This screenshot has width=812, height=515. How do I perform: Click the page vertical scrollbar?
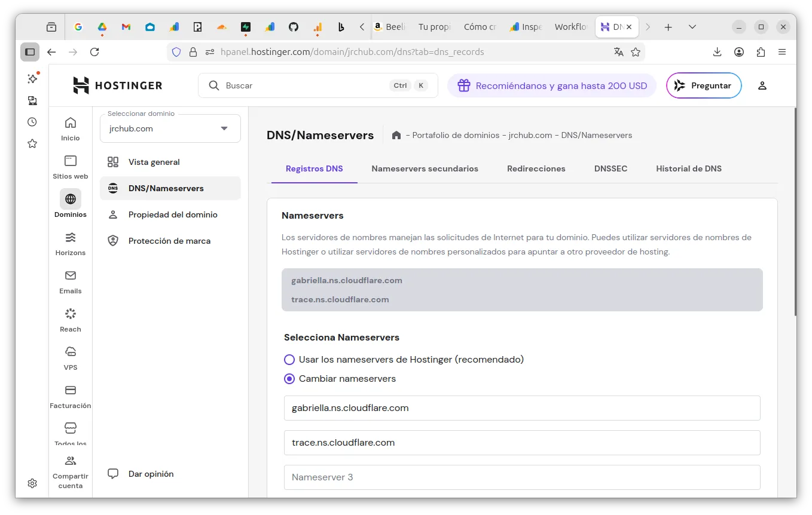795,211
